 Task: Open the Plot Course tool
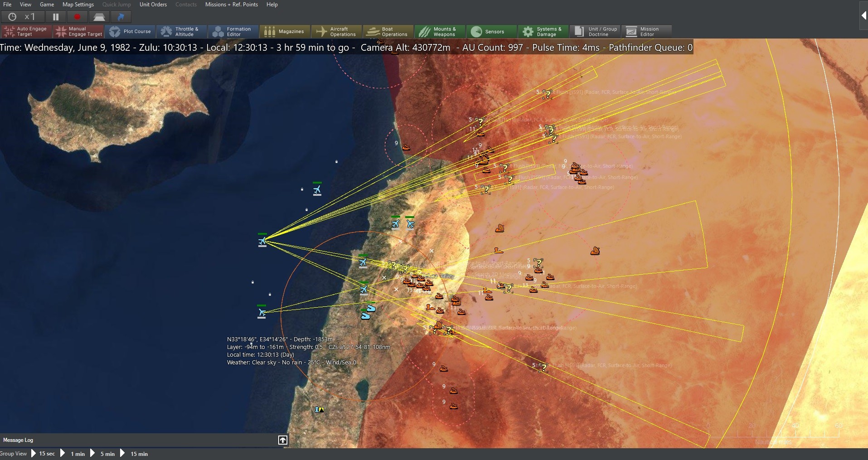(x=131, y=31)
